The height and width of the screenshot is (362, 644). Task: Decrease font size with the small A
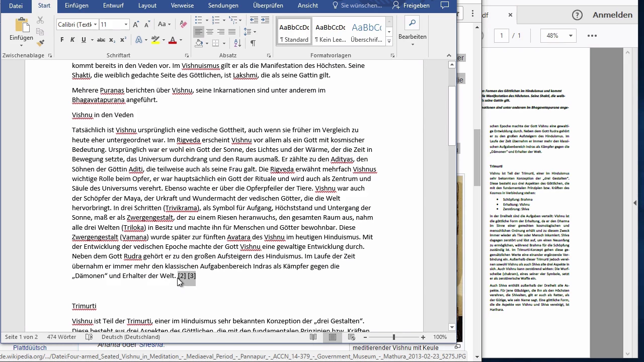(146, 24)
